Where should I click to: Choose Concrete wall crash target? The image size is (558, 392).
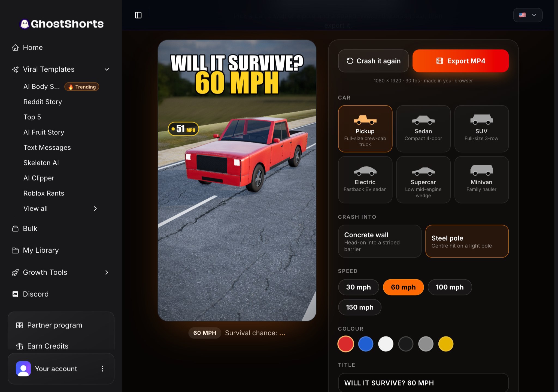(x=380, y=241)
